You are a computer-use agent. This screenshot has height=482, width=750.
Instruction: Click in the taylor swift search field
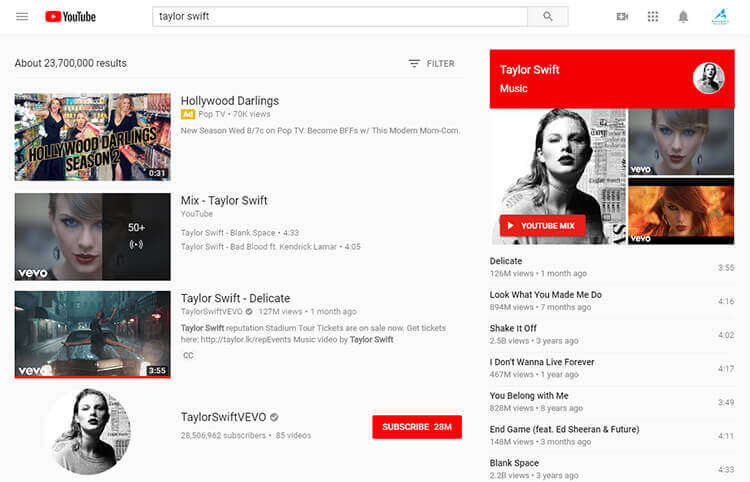[x=340, y=17]
